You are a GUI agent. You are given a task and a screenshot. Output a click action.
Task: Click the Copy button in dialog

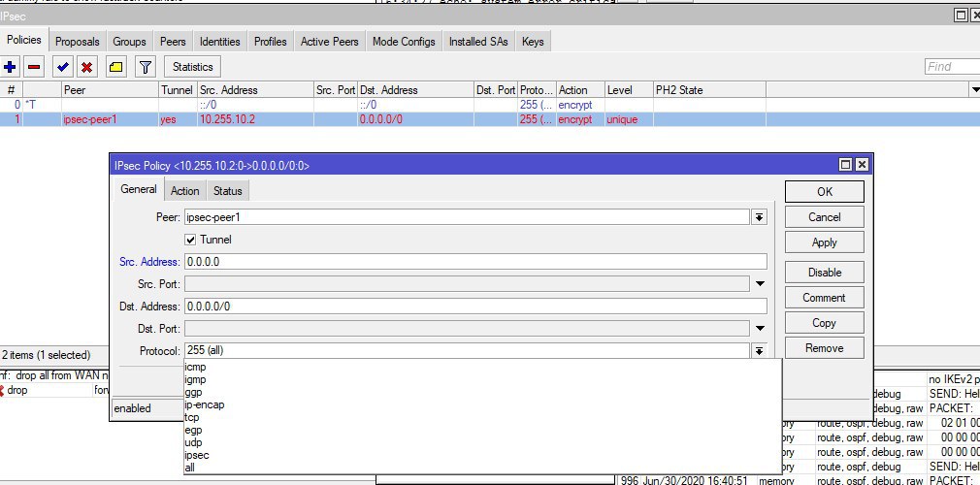(825, 323)
